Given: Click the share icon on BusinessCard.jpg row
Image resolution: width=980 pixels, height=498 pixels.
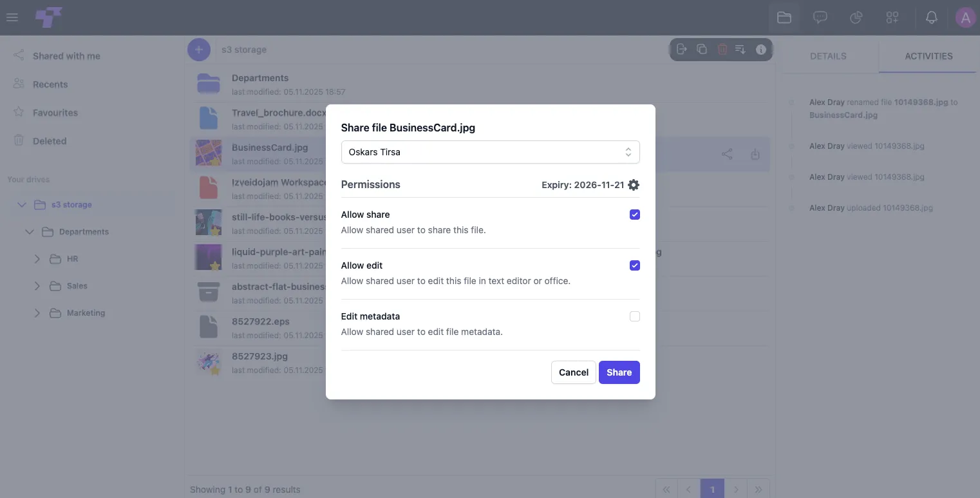Looking at the screenshot, I should [x=727, y=155].
